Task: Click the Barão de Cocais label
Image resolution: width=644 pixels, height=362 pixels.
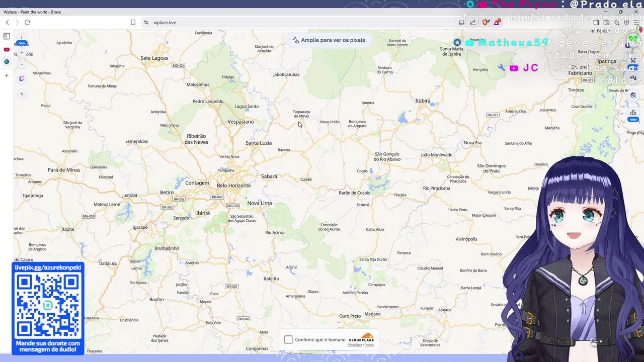Action: tap(354, 193)
